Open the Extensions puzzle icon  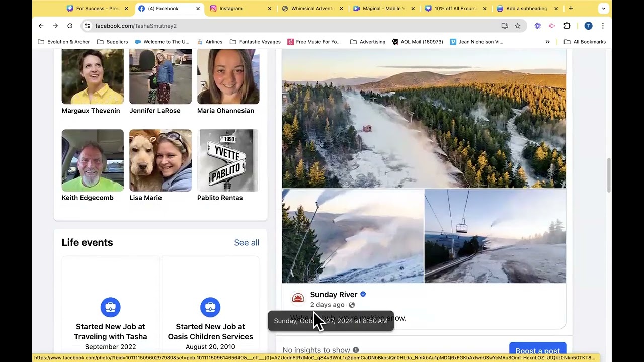point(567,26)
